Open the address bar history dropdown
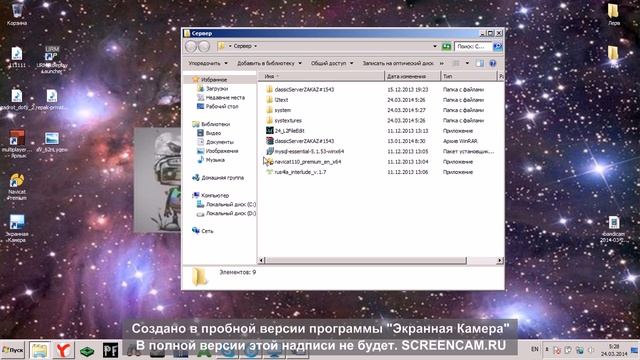This screenshot has width=640, height=360. pos(435,46)
